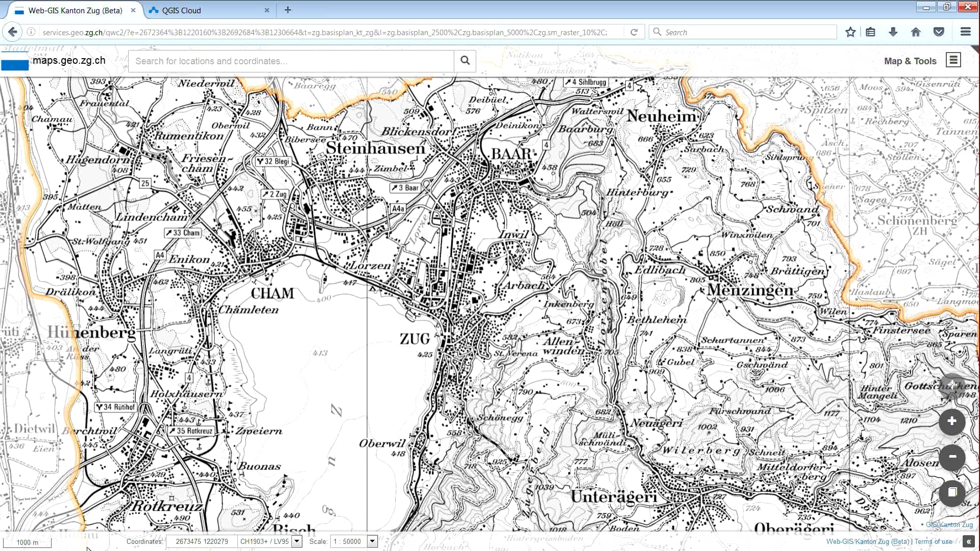Go to the browser home page icon
The width and height of the screenshot is (980, 551).
pos(916,32)
